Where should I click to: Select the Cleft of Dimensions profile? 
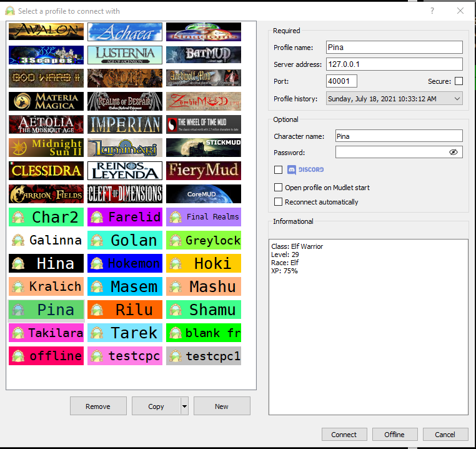[125, 194]
